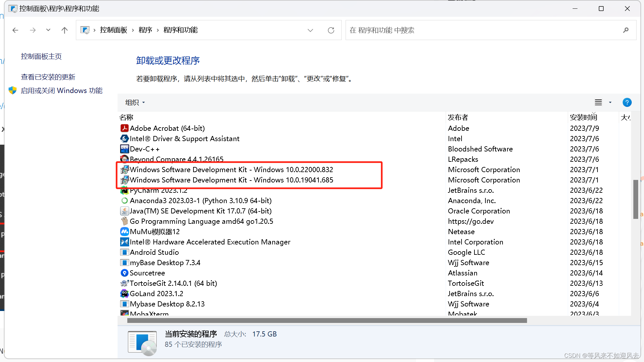
Task: Expand chevron after 控制面板 in breadcrumb
Action: tap(133, 30)
